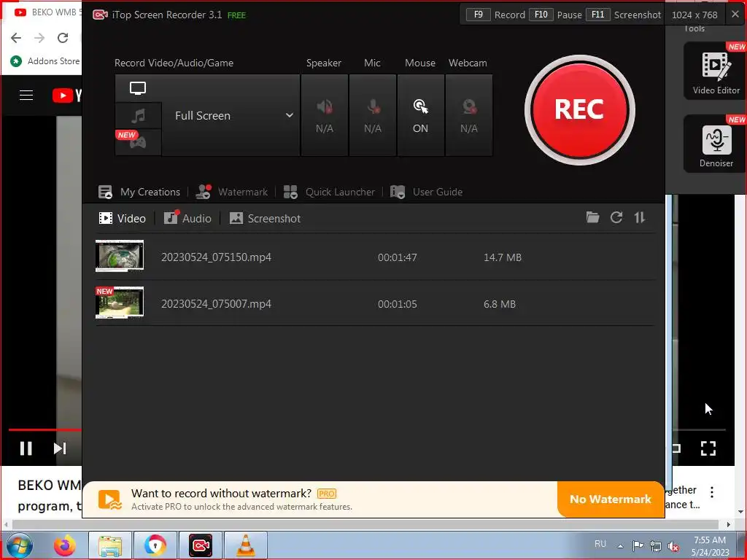The image size is (747, 560).
Task: Click the browser horizontal scrollbar
Action: click(365, 524)
